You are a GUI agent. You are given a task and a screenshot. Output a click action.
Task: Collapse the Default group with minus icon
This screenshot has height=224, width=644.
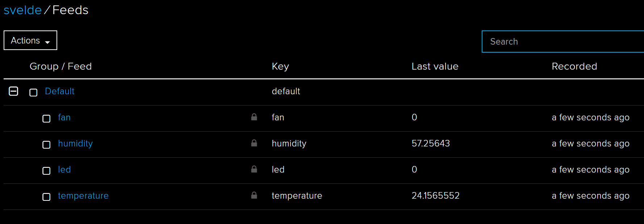(13, 91)
